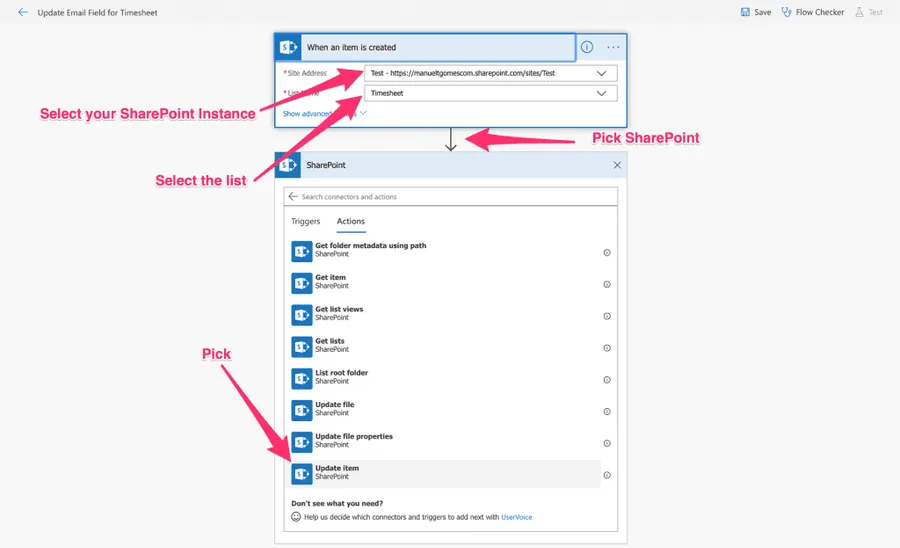Choose the Update item action
The image size is (900, 548).
(337, 473)
